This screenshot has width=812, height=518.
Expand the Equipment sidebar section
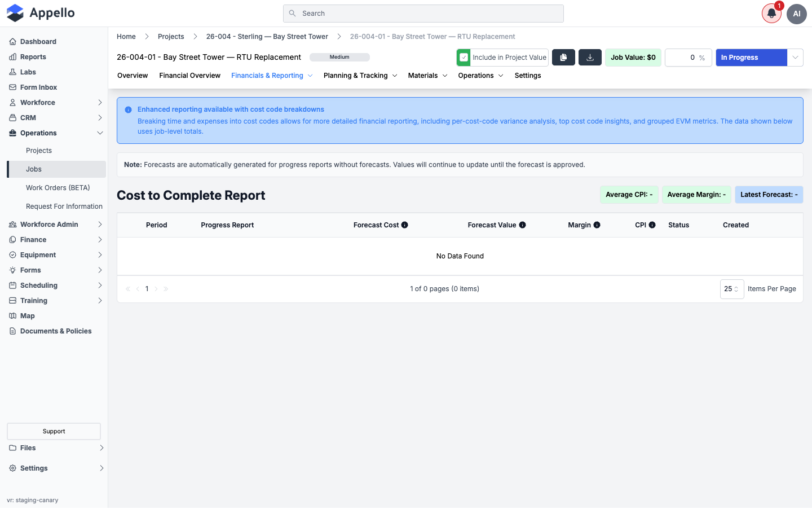(x=56, y=255)
